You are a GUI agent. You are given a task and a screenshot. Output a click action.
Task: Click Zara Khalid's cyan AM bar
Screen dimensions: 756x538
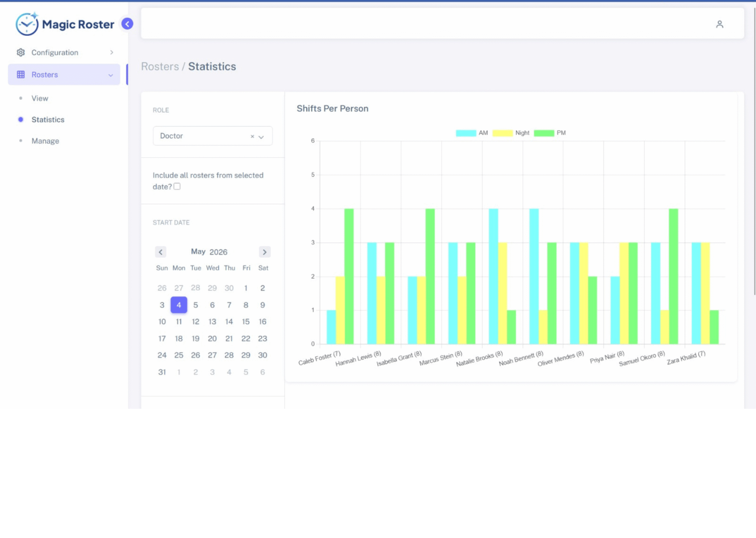pos(696,293)
